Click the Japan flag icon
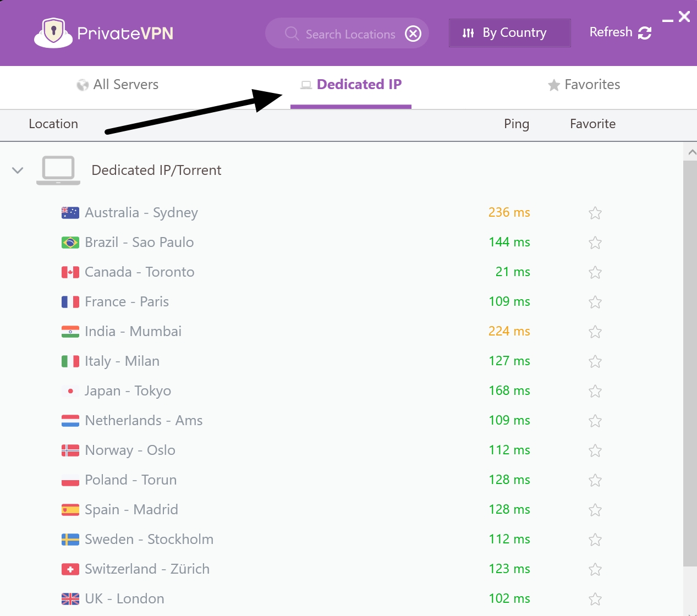 pyautogui.click(x=70, y=391)
